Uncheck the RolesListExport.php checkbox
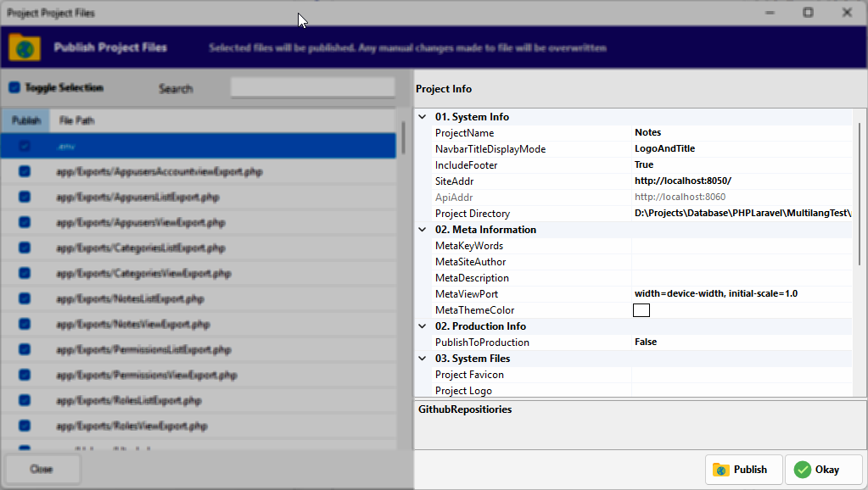Image resolution: width=868 pixels, height=490 pixels. [25, 400]
